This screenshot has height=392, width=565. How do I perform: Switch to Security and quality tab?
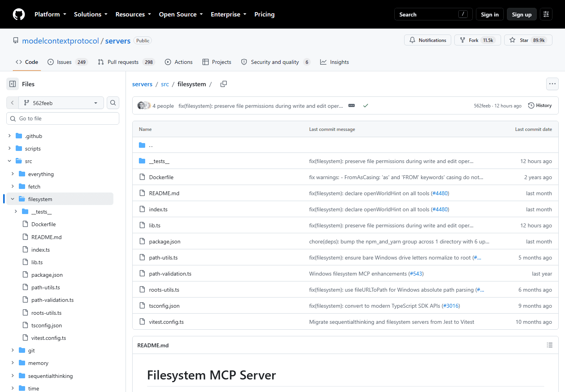[276, 62]
